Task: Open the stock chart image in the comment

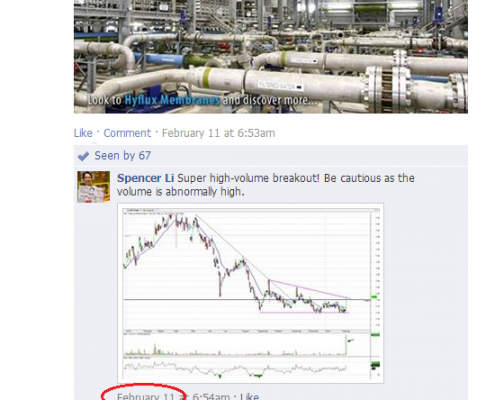Action: [x=251, y=293]
